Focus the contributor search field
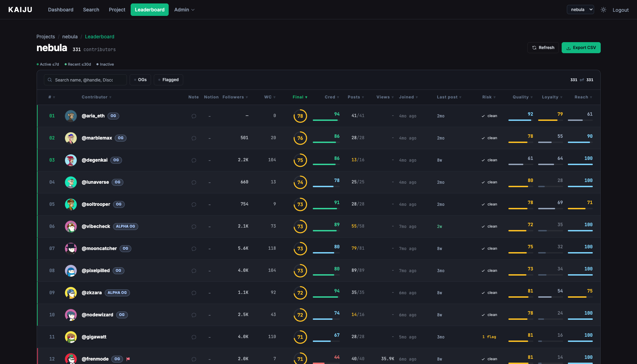637x364 pixels. (x=85, y=80)
